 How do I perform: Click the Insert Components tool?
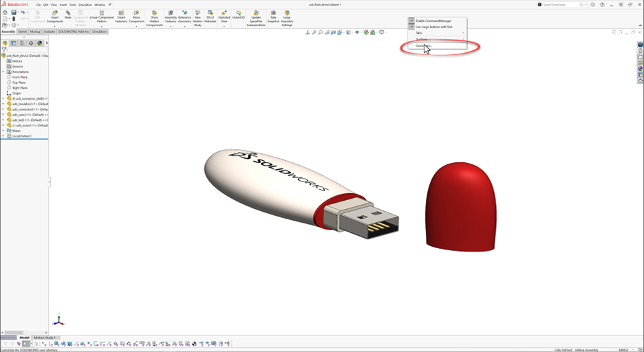coord(54,16)
